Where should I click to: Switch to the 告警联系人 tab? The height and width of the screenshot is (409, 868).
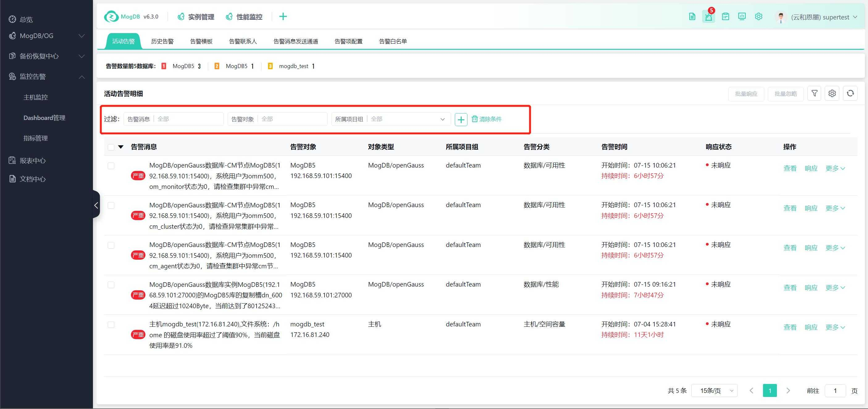(243, 41)
